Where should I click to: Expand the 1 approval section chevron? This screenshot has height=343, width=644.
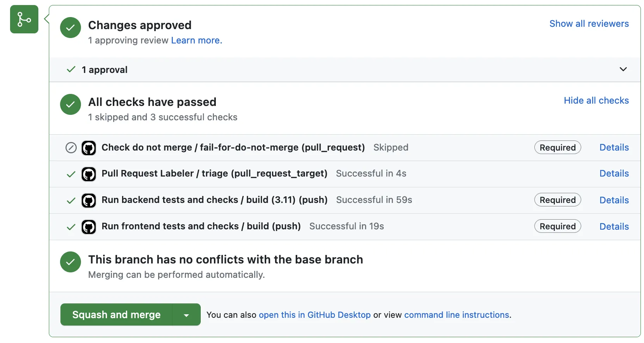(x=623, y=69)
